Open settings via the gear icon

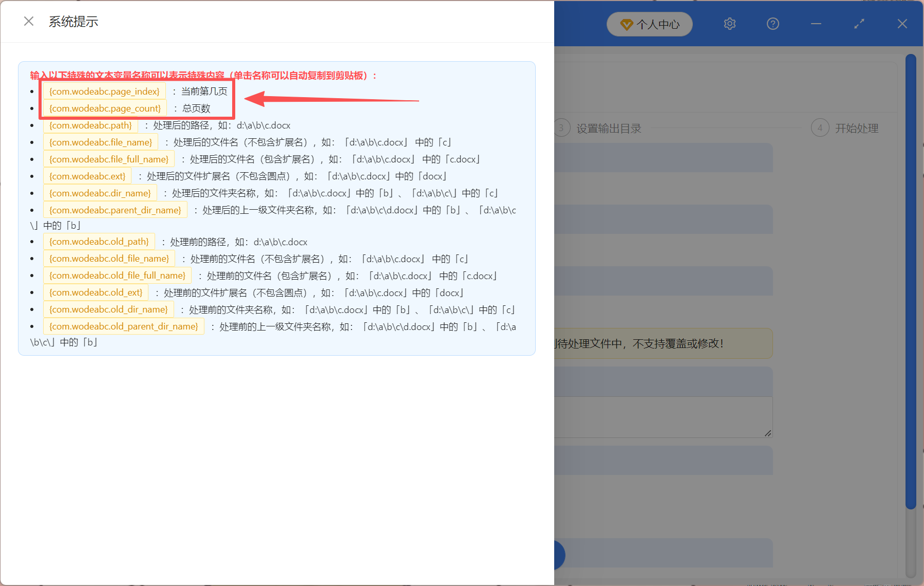tap(729, 24)
